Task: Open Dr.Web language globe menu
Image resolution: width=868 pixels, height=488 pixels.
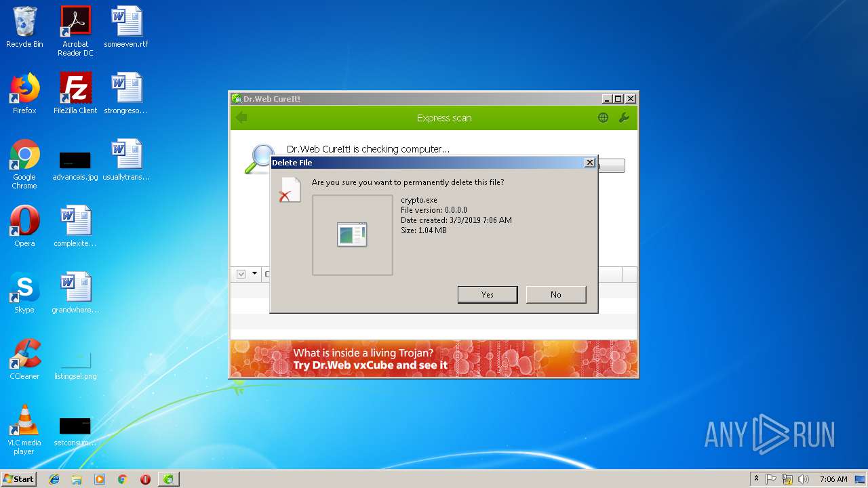Action: 603,118
